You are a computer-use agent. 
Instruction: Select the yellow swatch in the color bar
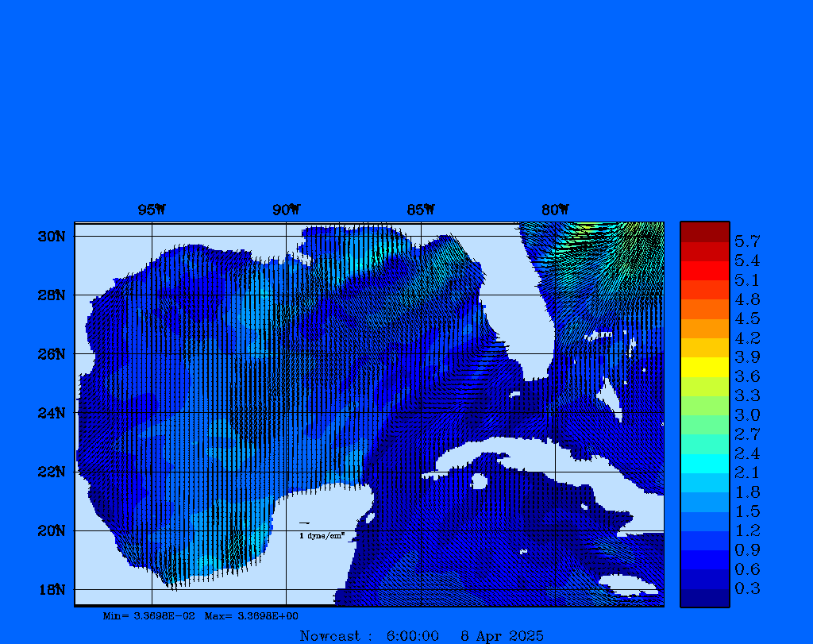coord(704,367)
